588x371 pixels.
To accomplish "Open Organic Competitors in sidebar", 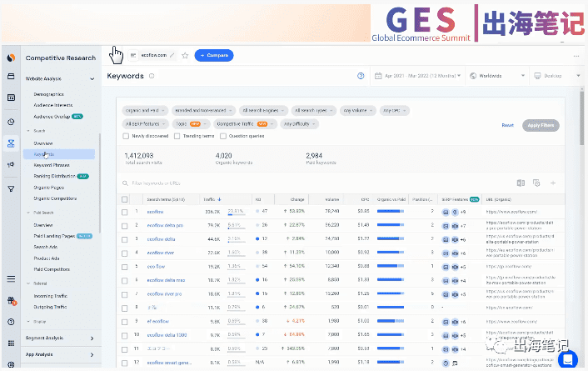I will pyautogui.click(x=55, y=198).
